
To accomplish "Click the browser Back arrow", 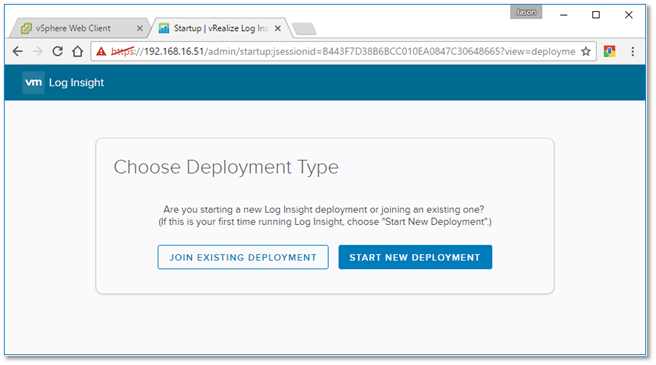I will [18, 51].
